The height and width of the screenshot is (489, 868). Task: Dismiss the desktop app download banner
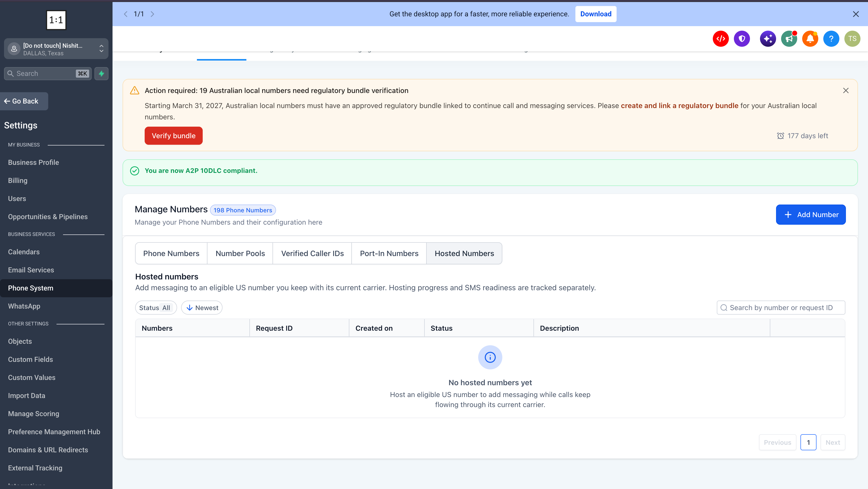pyautogui.click(x=855, y=14)
